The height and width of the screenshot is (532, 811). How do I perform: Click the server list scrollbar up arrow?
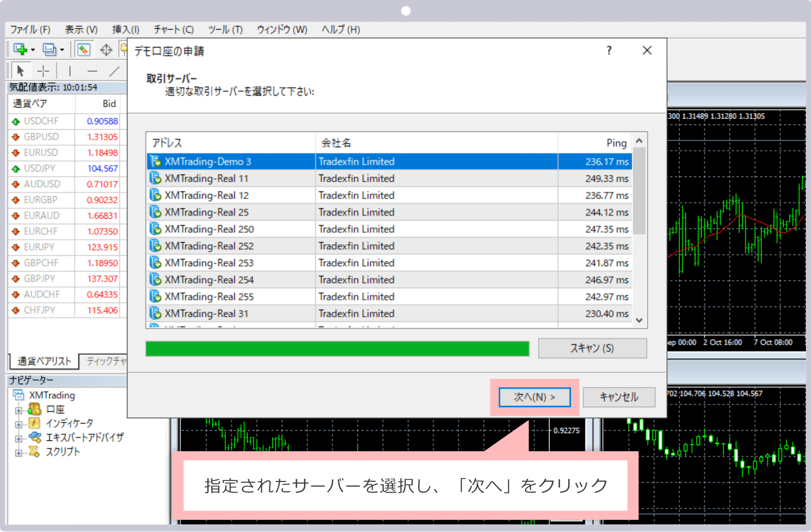coord(639,141)
